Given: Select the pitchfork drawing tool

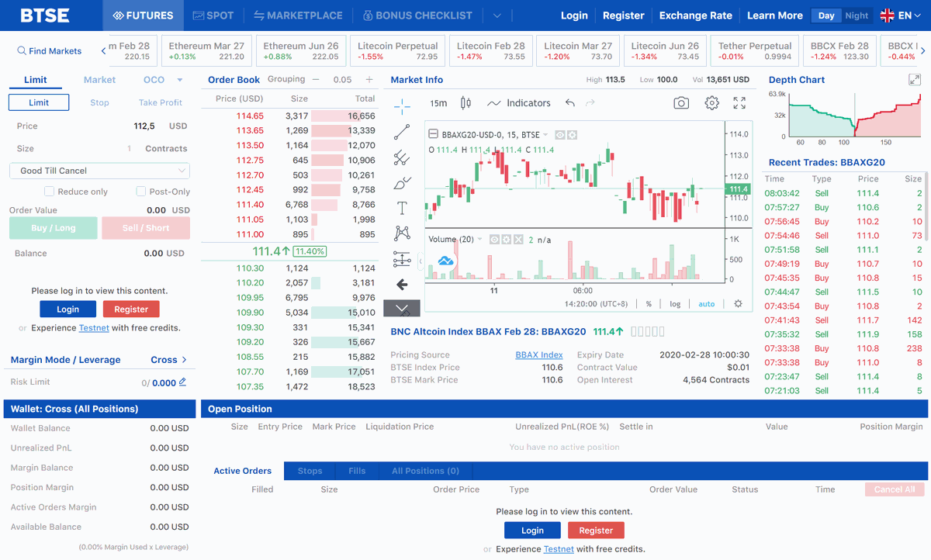Looking at the screenshot, I should coord(402,157).
